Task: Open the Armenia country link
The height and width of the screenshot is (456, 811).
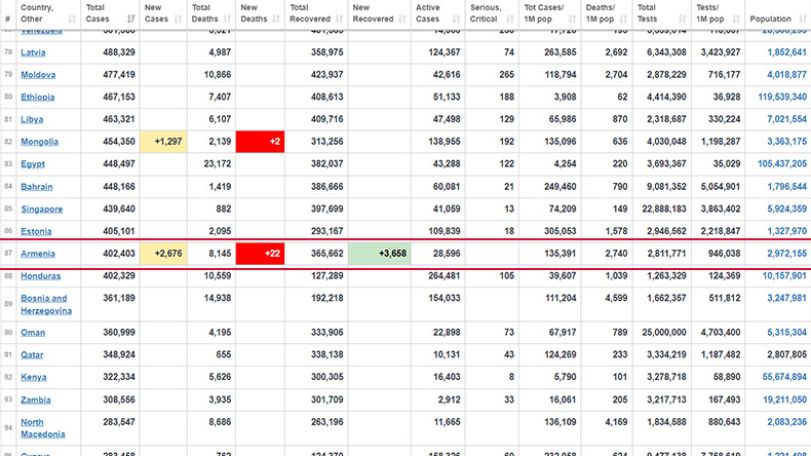Action: click(x=38, y=253)
